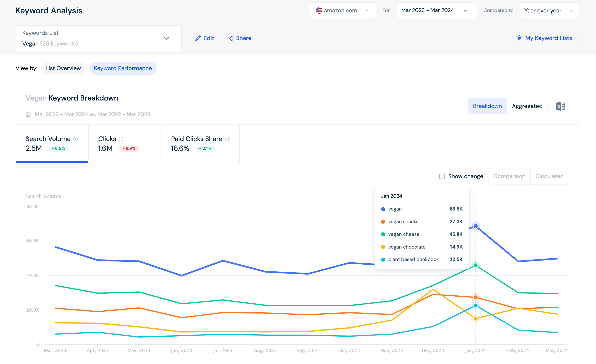The height and width of the screenshot is (364, 596).
Task: Click the My Keyword Lists clipboard icon
Action: point(519,38)
